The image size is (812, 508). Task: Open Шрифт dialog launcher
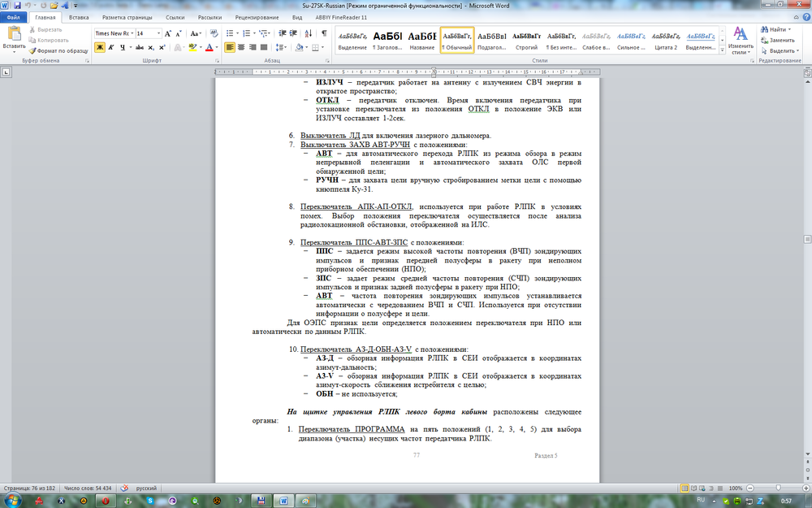click(217, 61)
